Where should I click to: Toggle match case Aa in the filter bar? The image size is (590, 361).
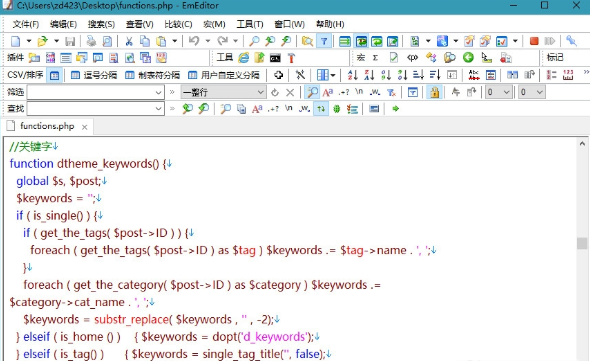[328, 92]
